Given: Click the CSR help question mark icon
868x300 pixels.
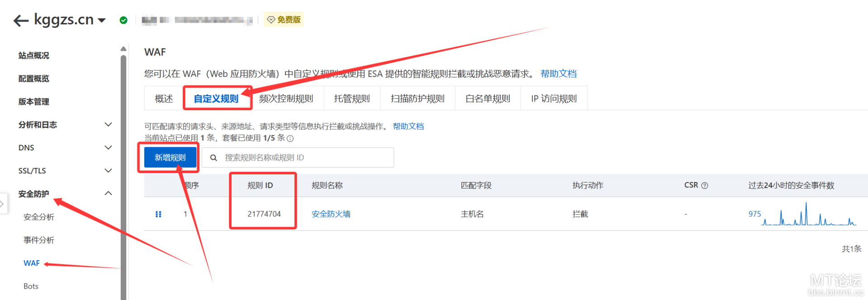Looking at the screenshot, I should pyautogui.click(x=704, y=186).
